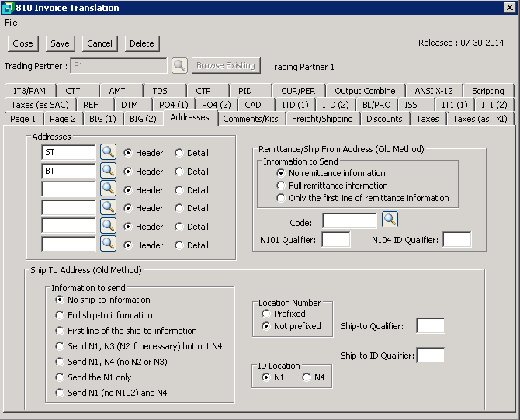Click the magnifier icon on sixth address row
Viewport: 520px width, 420px height.
(x=108, y=245)
